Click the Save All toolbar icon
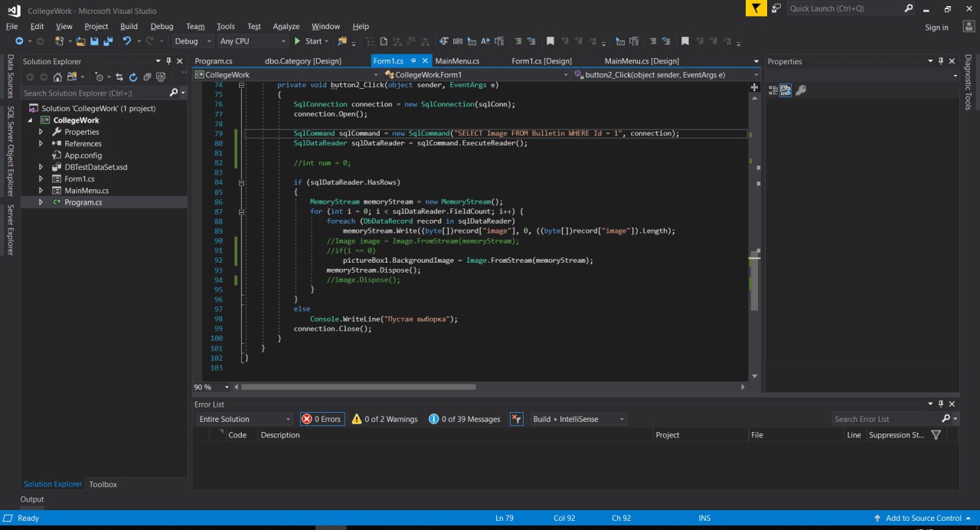 coord(106,41)
